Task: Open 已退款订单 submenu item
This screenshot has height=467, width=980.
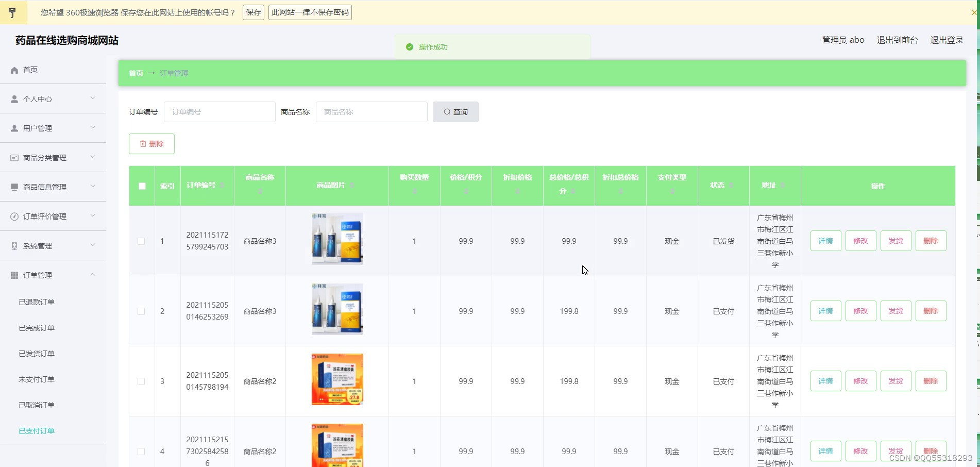Action: (x=37, y=302)
